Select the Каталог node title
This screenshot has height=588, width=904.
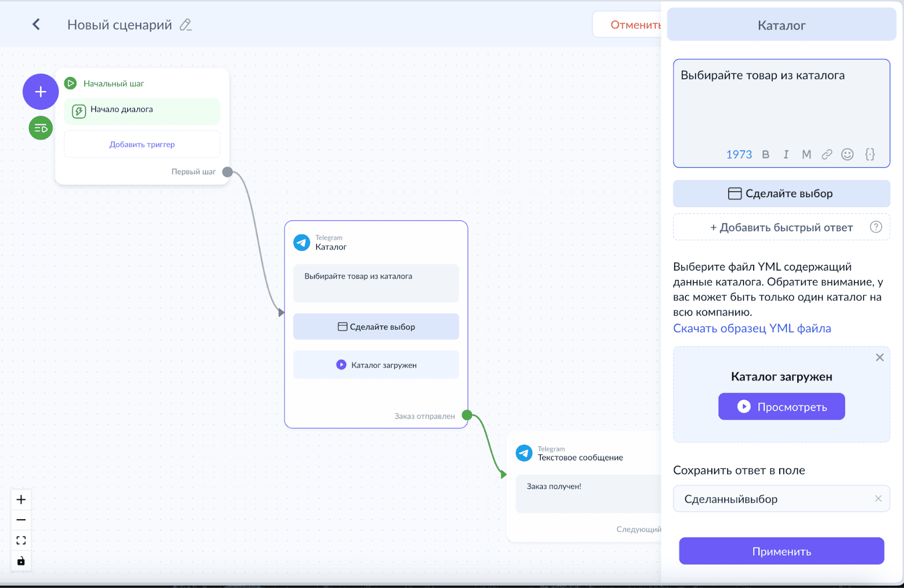(331, 247)
